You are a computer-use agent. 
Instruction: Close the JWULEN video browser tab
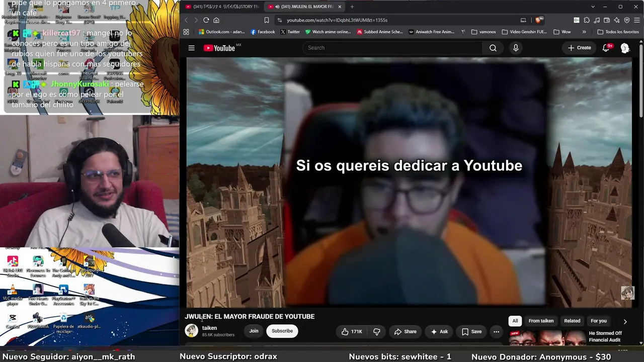pyautogui.click(x=340, y=7)
